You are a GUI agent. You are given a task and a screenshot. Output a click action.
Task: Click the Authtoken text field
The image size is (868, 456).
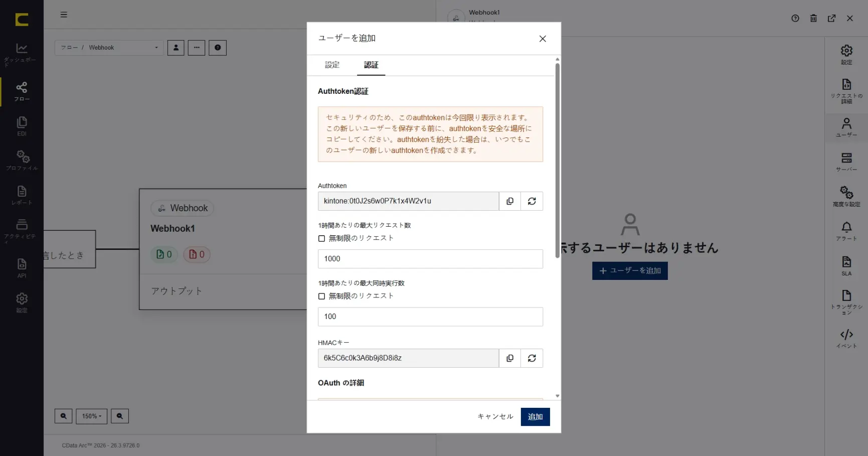pyautogui.click(x=408, y=201)
